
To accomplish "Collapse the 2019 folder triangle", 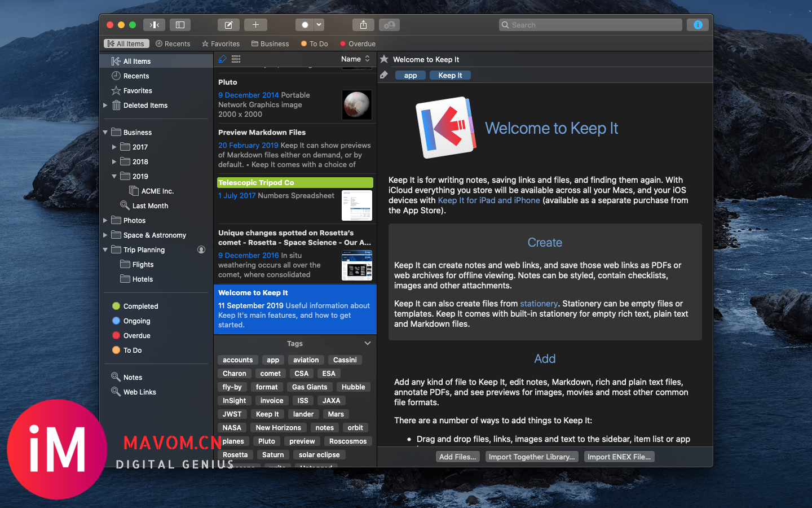I will point(114,176).
